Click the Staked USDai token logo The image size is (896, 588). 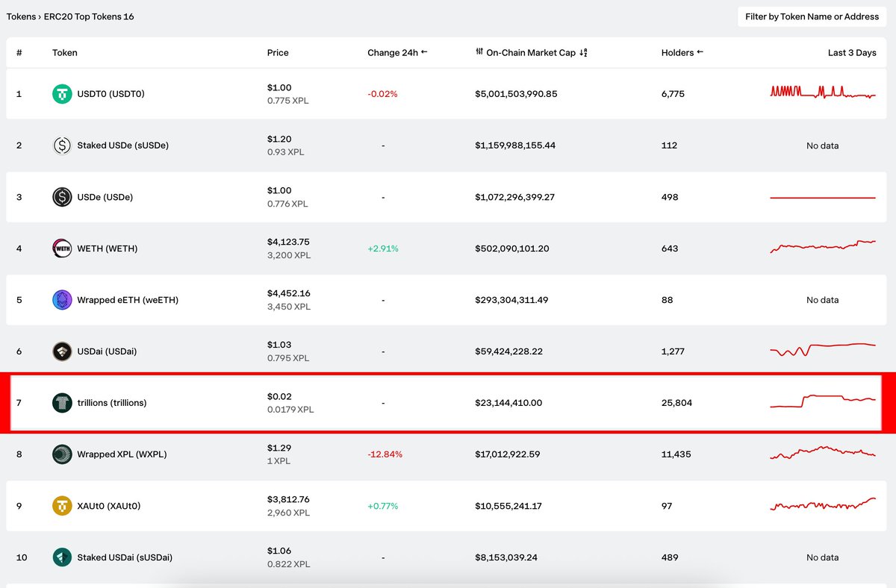click(x=62, y=557)
